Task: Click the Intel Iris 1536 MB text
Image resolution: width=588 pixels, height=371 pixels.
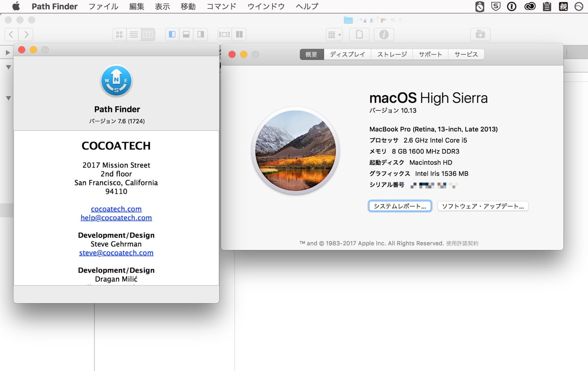Action: coord(442,174)
